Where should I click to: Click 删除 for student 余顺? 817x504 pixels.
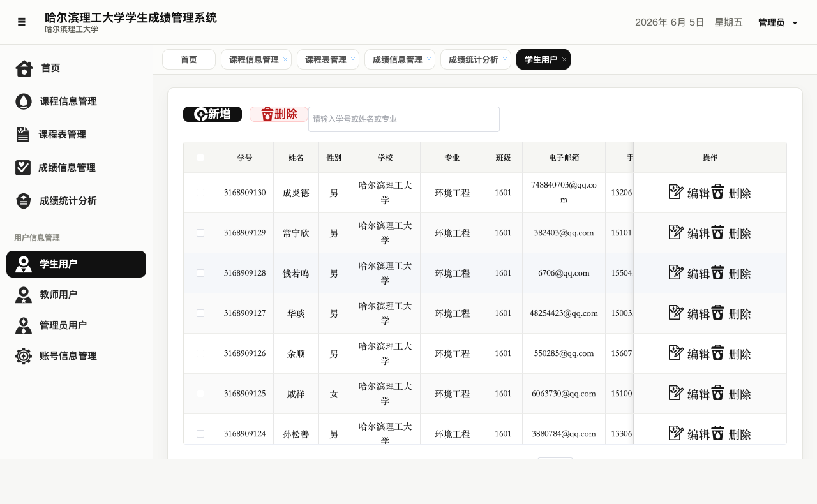click(740, 354)
